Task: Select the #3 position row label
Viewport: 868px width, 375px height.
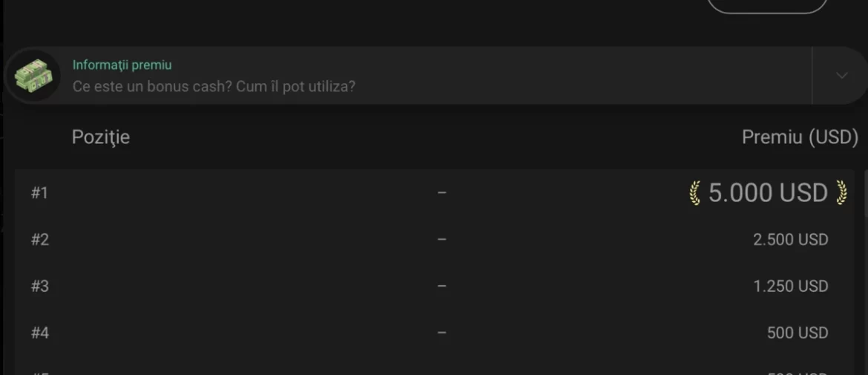Action: click(40, 287)
